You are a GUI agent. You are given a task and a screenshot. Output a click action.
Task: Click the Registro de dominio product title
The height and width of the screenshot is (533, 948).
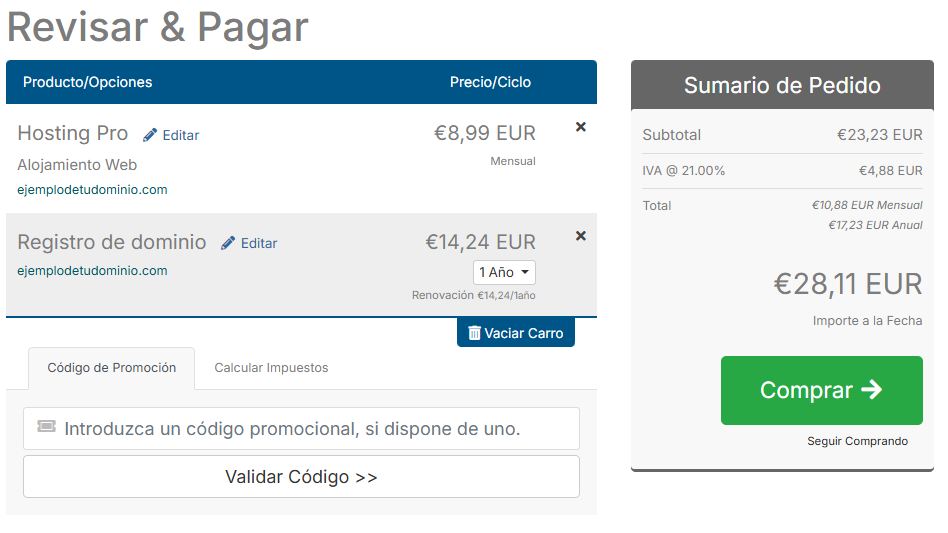112,242
